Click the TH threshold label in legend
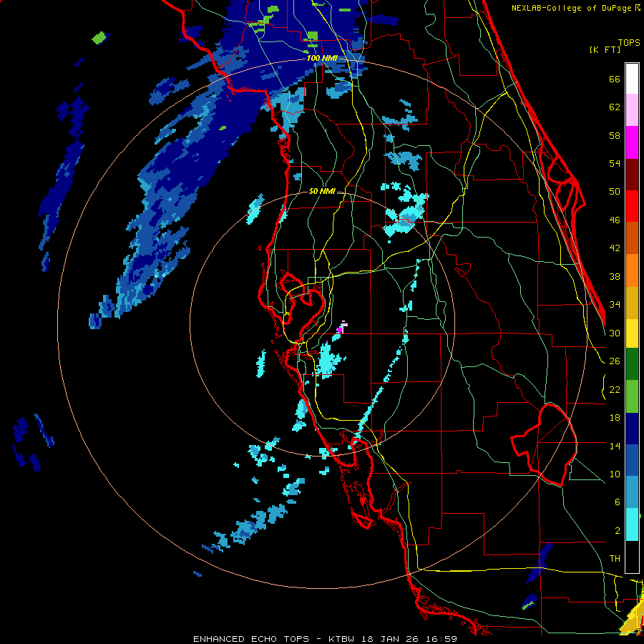Viewport: 644px width, 644px height. [615, 558]
